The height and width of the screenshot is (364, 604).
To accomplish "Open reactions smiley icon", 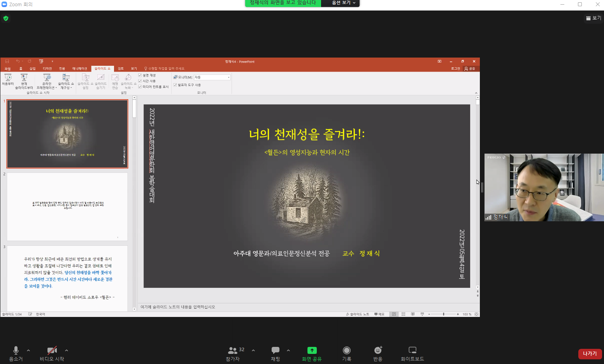I will click(377, 350).
